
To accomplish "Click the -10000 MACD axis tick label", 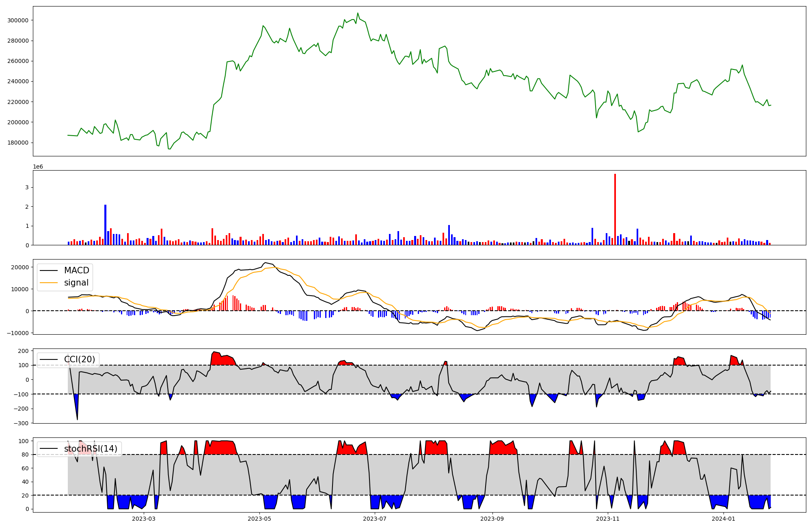I will [x=18, y=333].
